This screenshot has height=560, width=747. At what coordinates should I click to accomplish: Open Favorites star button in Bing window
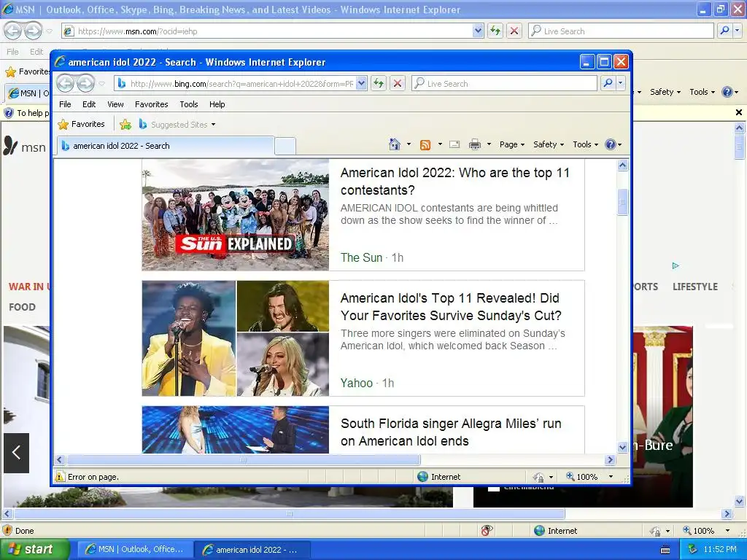click(82, 124)
